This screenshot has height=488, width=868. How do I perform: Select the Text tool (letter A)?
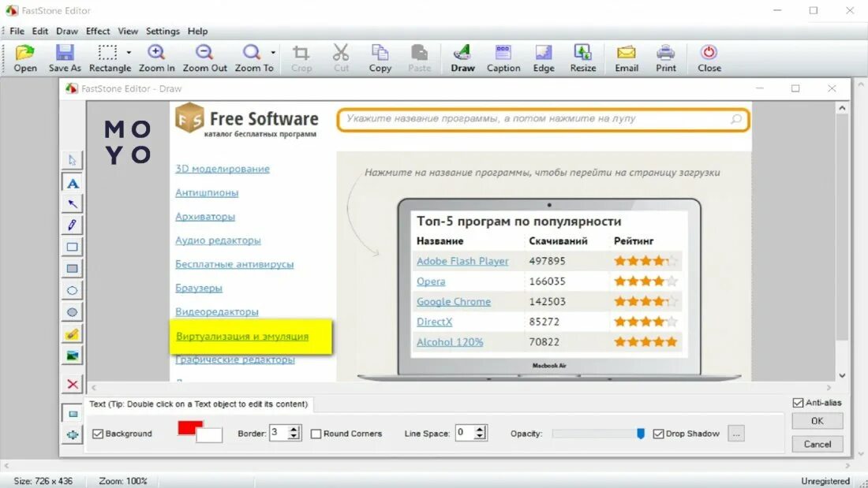(72, 183)
